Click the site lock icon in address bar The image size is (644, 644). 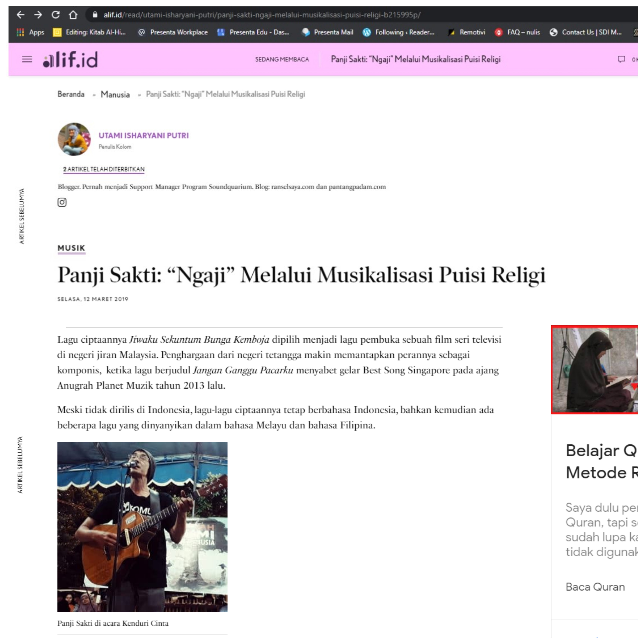pos(95,15)
